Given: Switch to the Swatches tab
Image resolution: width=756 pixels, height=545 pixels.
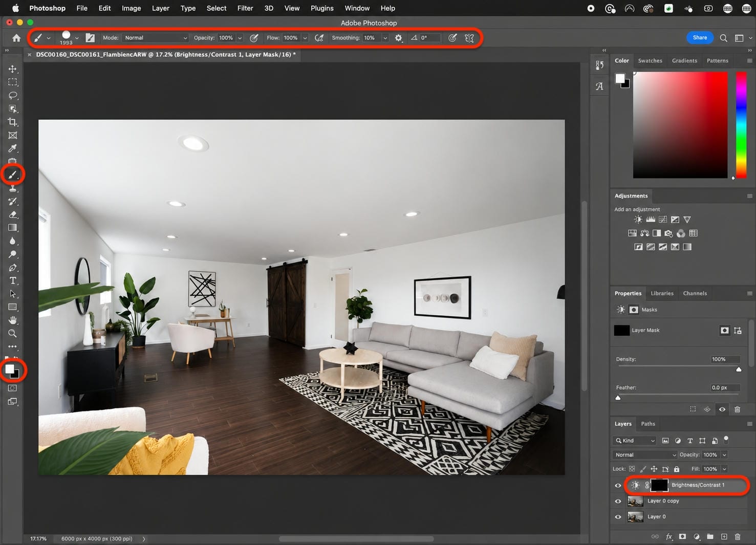Looking at the screenshot, I should (x=650, y=60).
